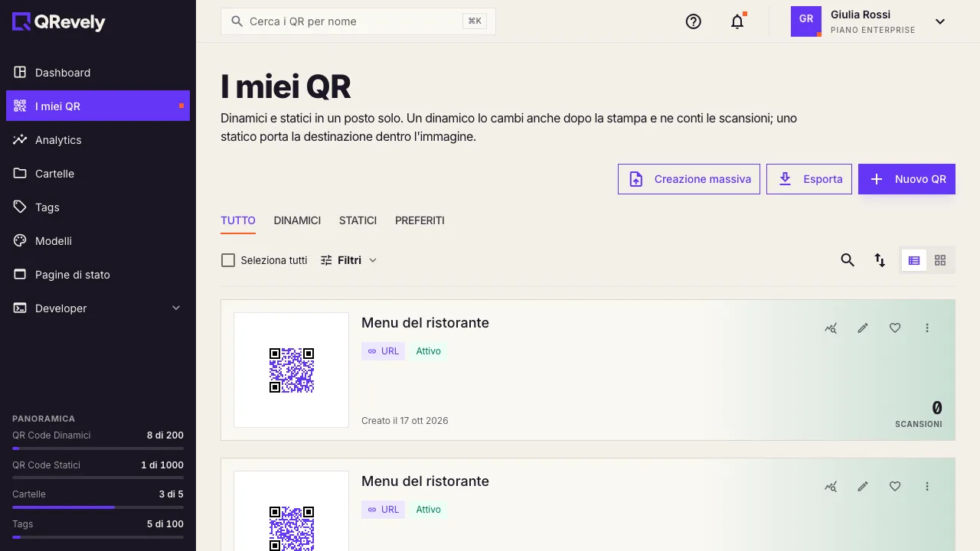The image size is (980, 551).
Task: Open more options on second Menu del ristorante card
Action: click(927, 486)
